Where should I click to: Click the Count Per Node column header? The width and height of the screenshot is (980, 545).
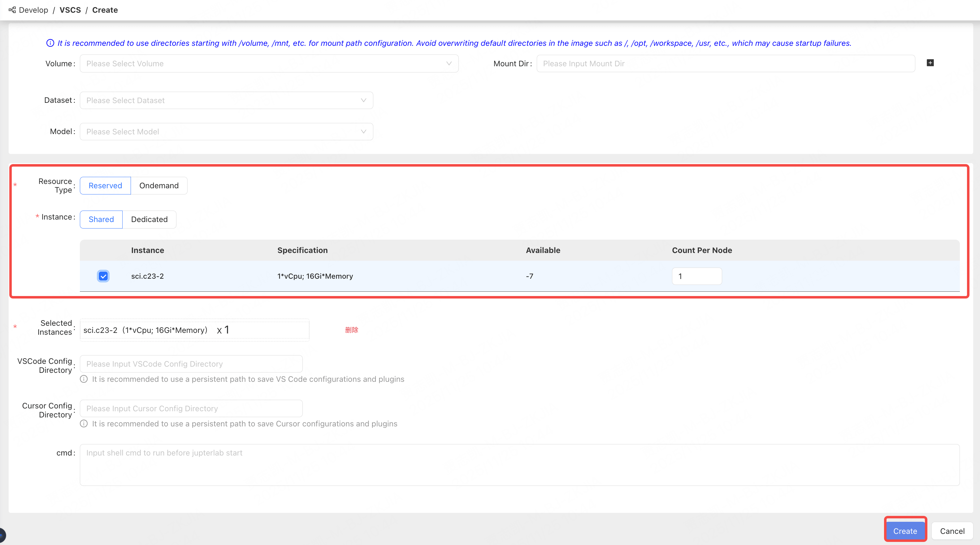702,251
